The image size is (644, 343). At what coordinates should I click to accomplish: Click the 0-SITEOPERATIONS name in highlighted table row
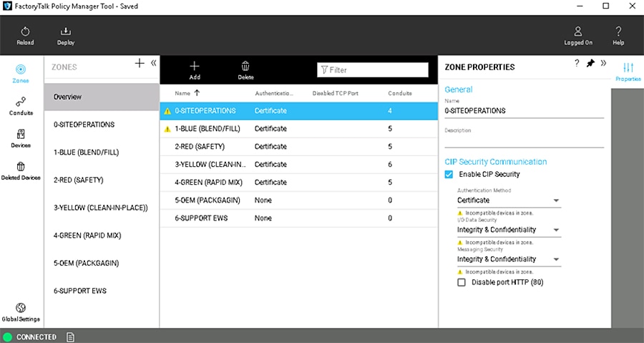pos(205,111)
